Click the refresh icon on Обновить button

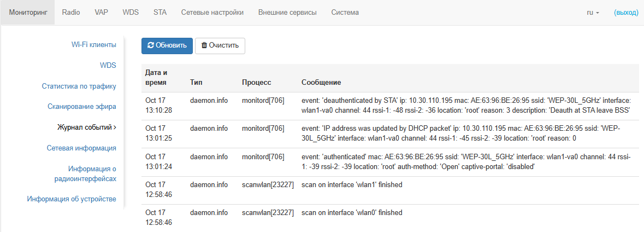coord(151,45)
